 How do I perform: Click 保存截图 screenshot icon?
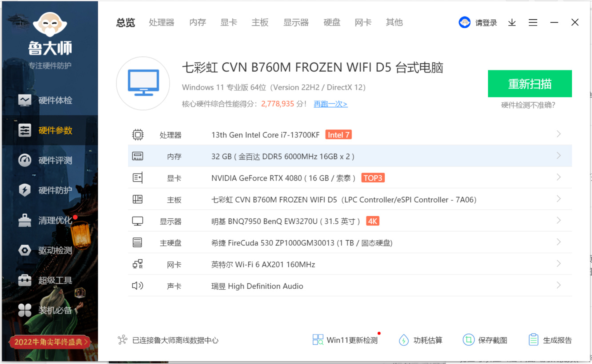[x=468, y=340]
